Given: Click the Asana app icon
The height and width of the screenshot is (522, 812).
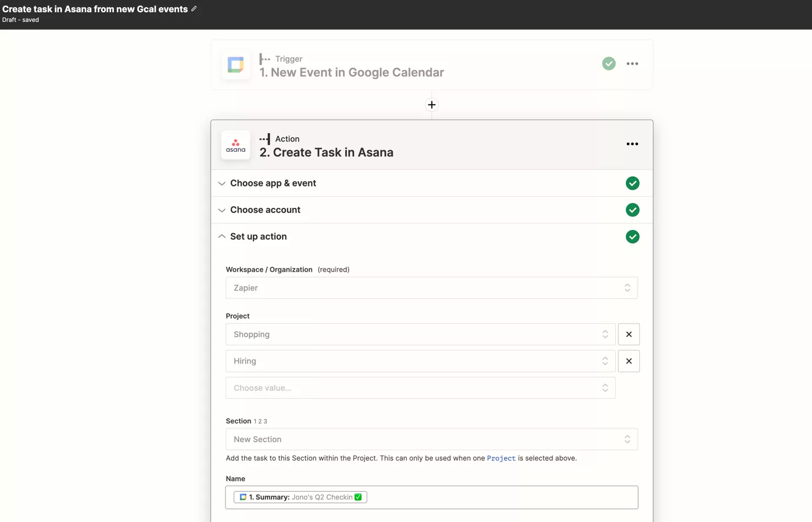Looking at the screenshot, I should (235, 145).
